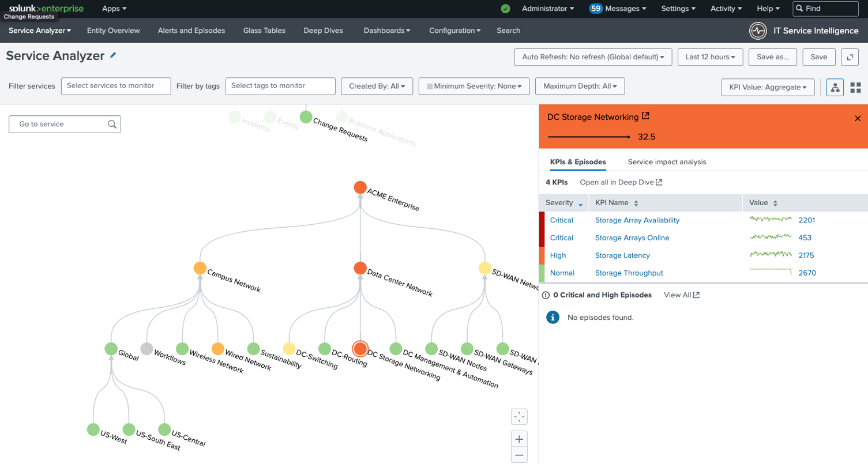The image size is (868, 464).
Task: Select the Global service node
Action: [x=111, y=349]
